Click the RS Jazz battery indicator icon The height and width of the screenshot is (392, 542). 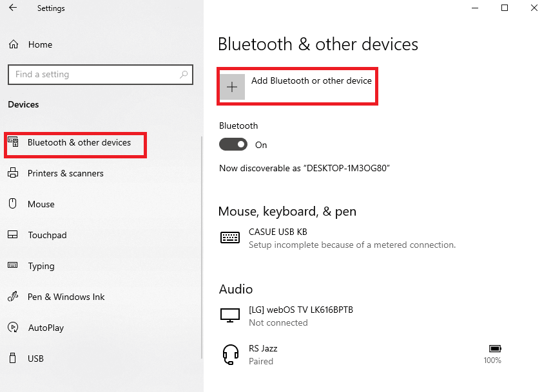493,348
